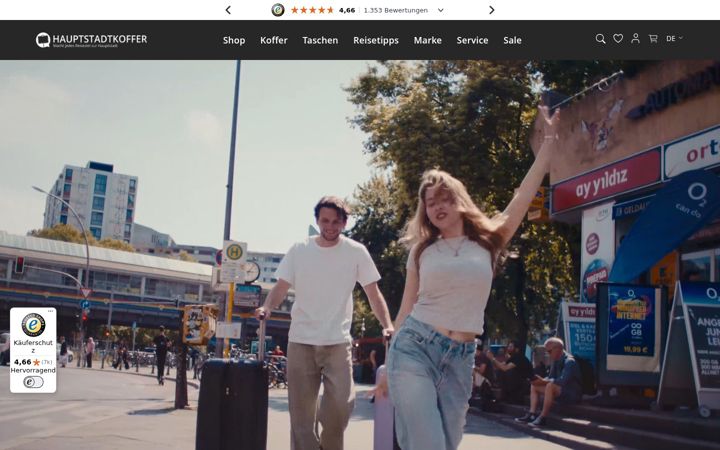Show next top banner item
The width and height of the screenshot is (720, 450).
point(492,10)
